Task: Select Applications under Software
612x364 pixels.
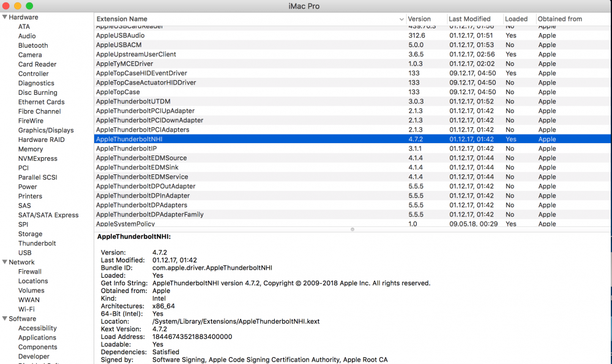Action: point(37,338)
